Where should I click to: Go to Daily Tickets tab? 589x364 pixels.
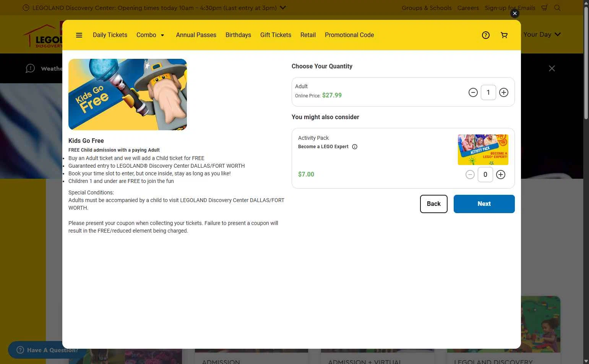(x=110, y=35)
